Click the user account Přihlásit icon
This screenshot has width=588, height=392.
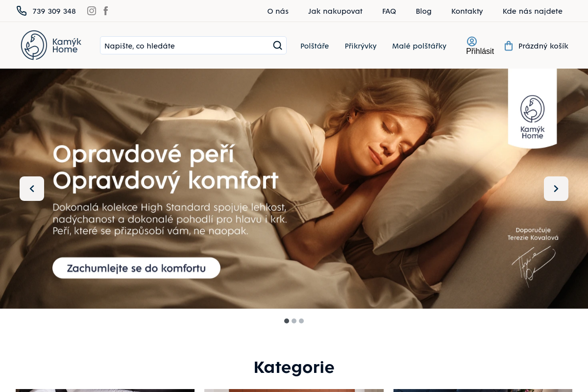(472, 42)
